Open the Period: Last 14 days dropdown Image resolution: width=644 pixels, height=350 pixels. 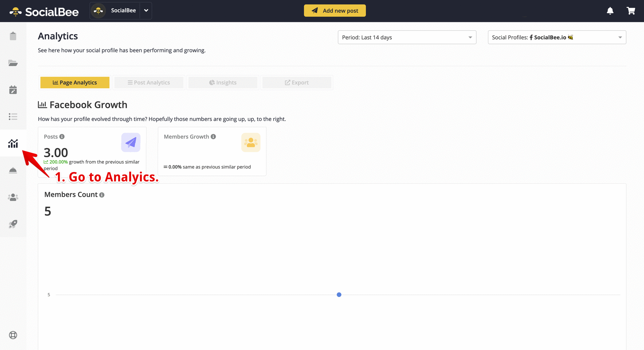[407, 37]
